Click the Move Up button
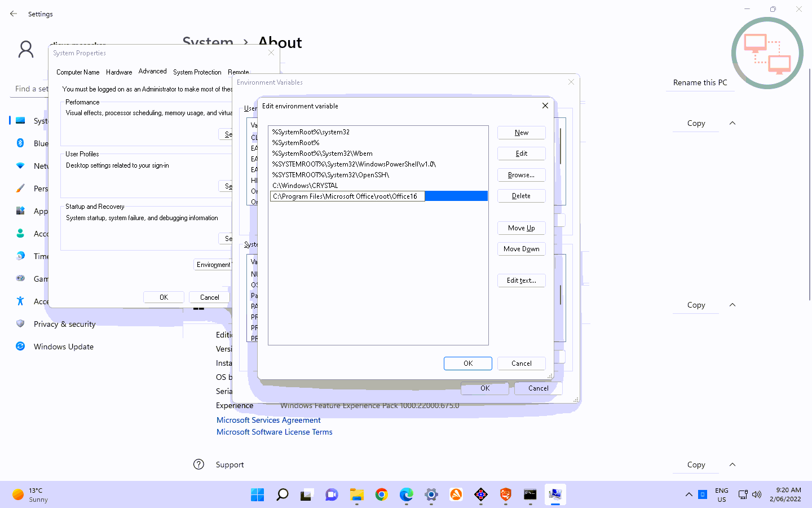The height and width of the screenshot is (508, 812). pyautogui.click(x=521, y=228)
